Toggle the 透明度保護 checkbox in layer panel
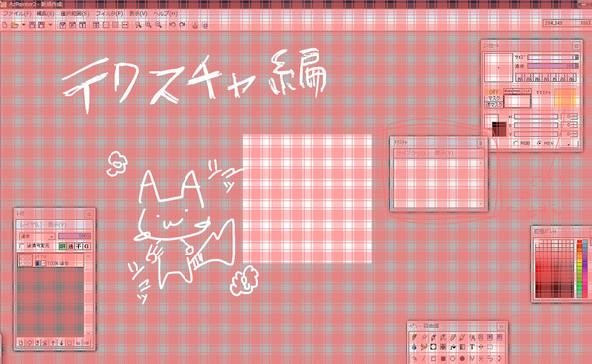 coord(21,246)
